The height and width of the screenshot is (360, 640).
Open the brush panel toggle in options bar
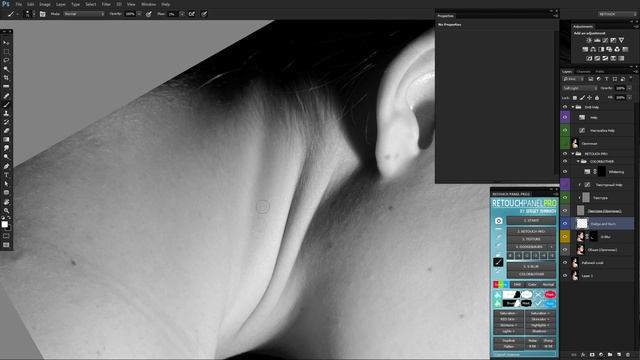tap(42, 14)
